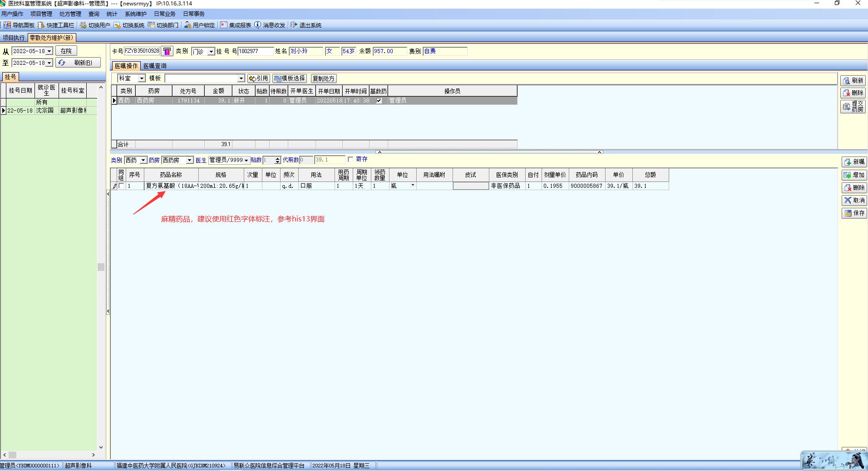Click the card reader icon beside 卡号
Viewport: 868px width, 471px height.
click(167, 51)
